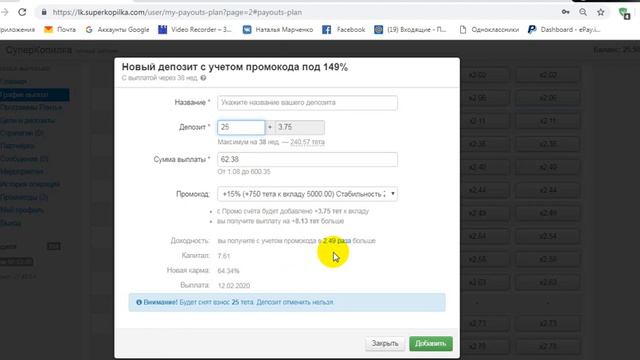
Task: Open the Аккаунты Google bookmark
Action: coord(118,29)
